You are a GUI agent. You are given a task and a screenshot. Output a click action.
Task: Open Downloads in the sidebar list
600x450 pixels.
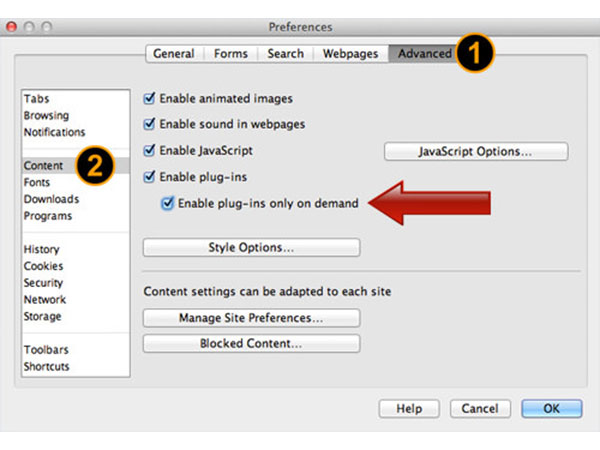coord(51,199)
